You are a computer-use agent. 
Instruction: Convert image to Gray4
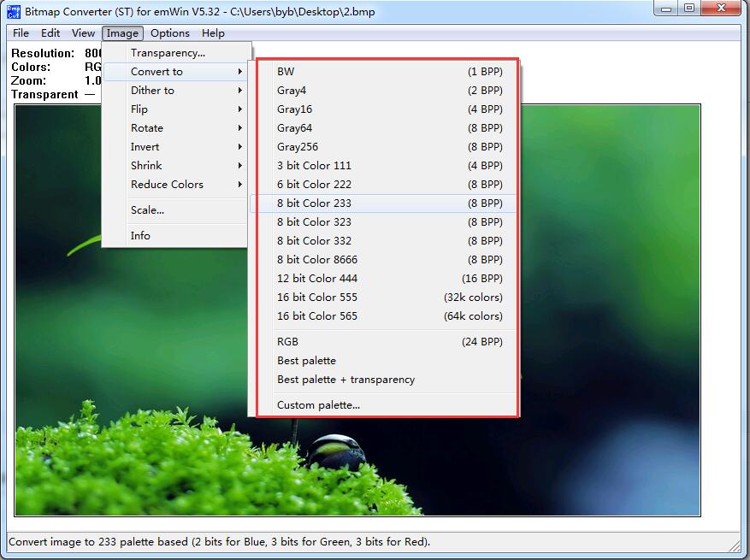click(384, 91)
